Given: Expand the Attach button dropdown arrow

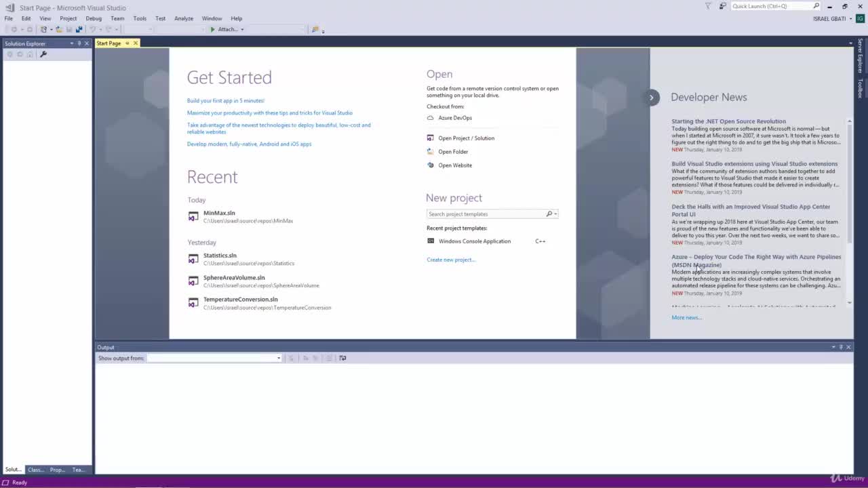Looking at the screenshot, I should 242,29.
